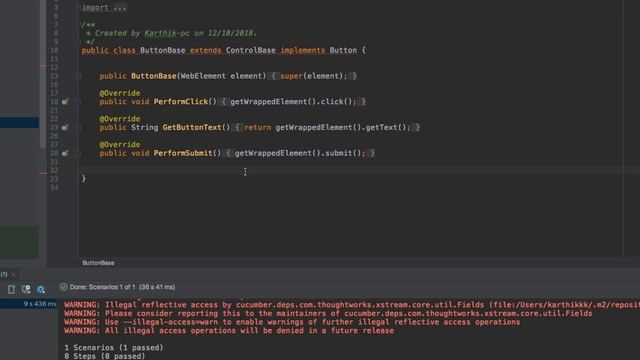Click the green check icon before Done
The image size is (640, 360).
(63, 287)
